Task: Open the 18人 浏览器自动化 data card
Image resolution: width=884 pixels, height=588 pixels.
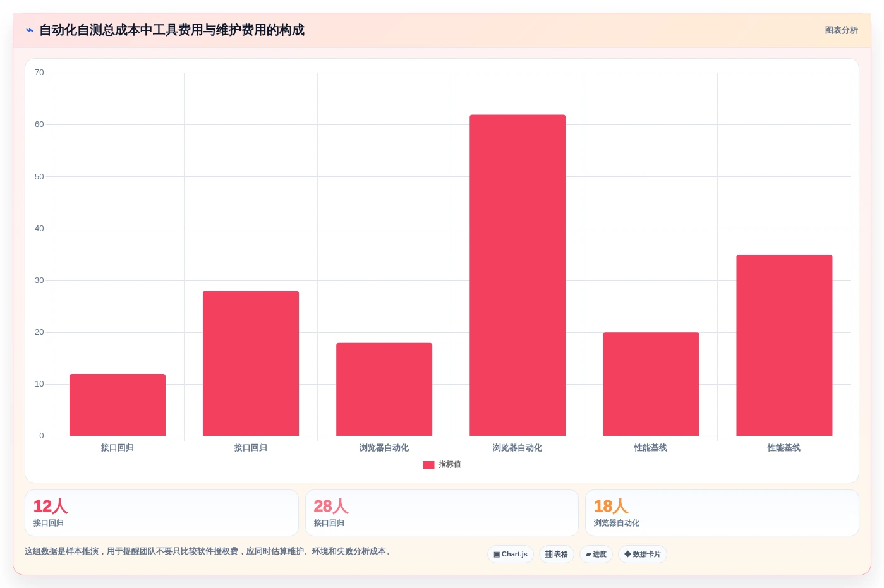Action: [x=722, y=513]
